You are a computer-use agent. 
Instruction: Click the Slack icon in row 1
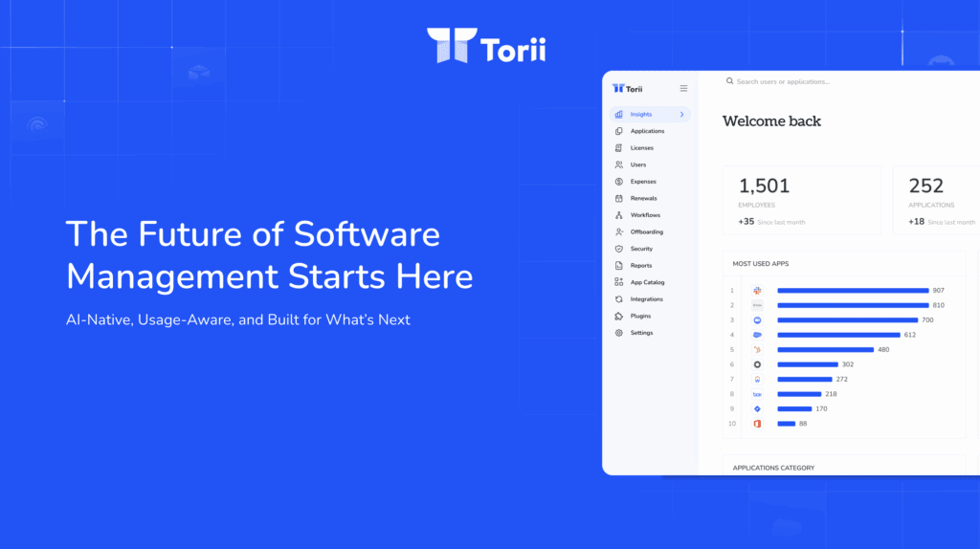click(x=757, y=291)
